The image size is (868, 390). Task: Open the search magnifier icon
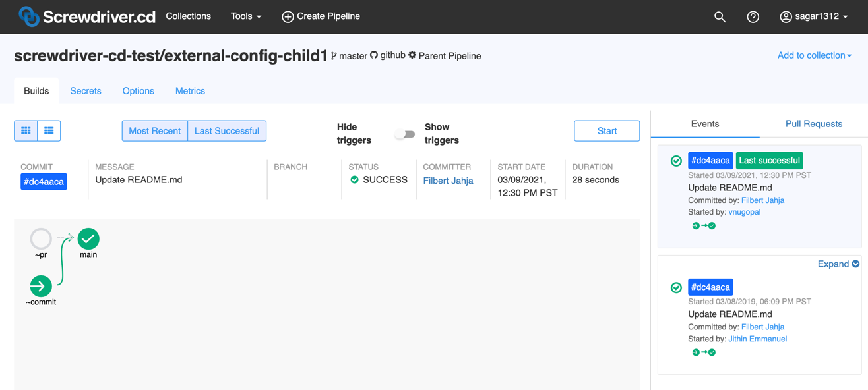click(x=720, y=17)
